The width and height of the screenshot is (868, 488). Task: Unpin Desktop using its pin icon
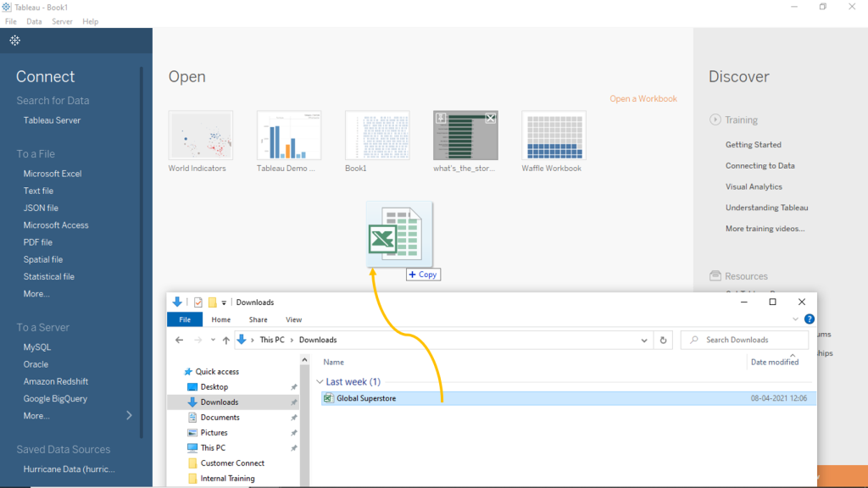[294, 386]
